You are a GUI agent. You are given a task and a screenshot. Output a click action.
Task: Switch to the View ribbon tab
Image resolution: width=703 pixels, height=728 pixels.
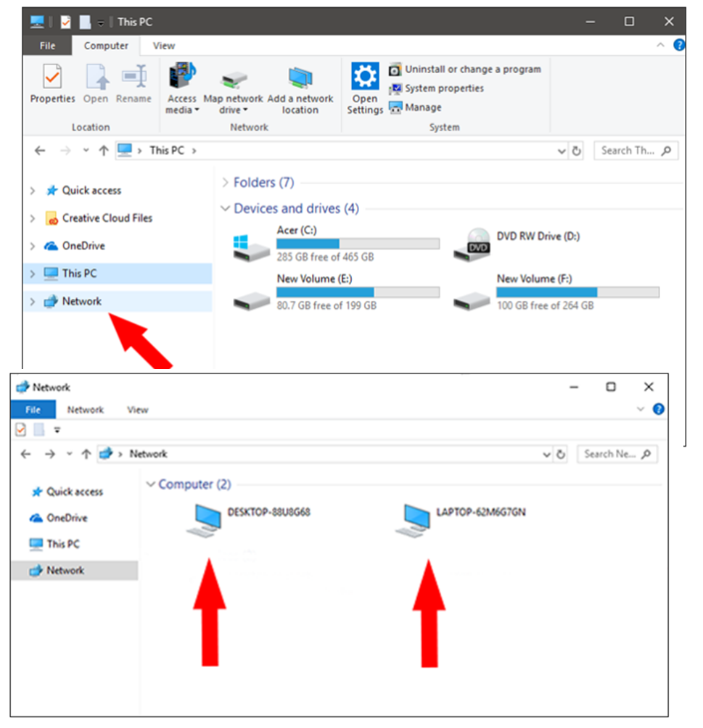(x=163, y=46)
